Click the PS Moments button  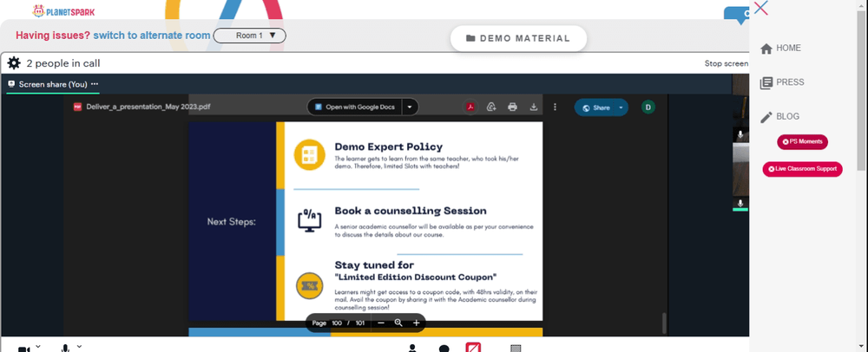click(803, 142)
